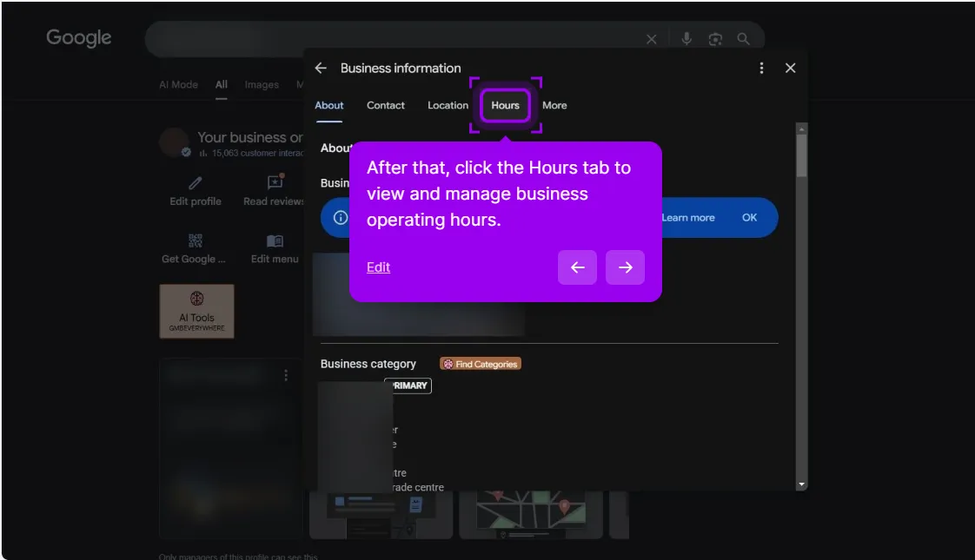
Task: Click the Edit menu book icon
Action: tap(275, 240)
